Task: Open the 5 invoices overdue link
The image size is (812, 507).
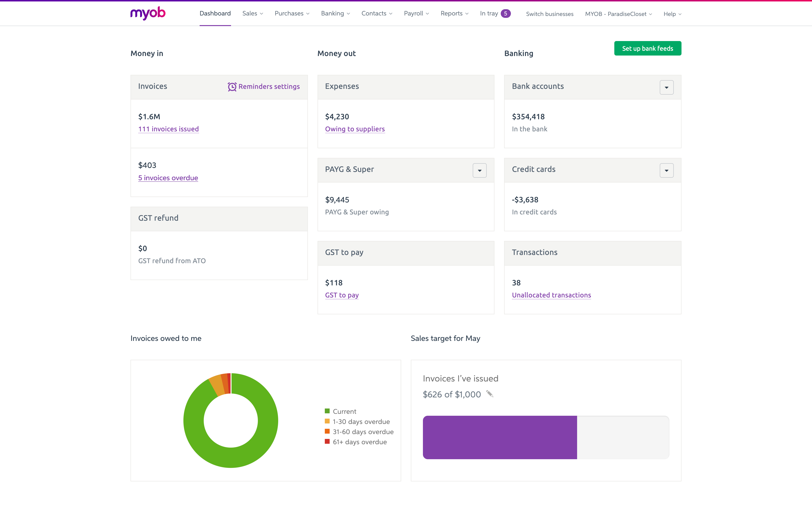Action: tap(168, 178)
